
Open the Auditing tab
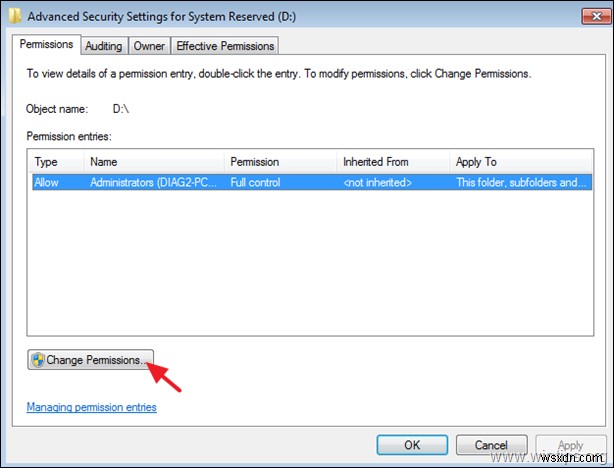tap(103, 46)
